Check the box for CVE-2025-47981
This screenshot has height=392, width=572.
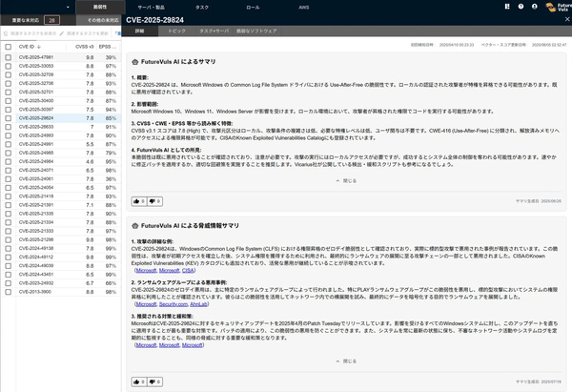point(8,57)
